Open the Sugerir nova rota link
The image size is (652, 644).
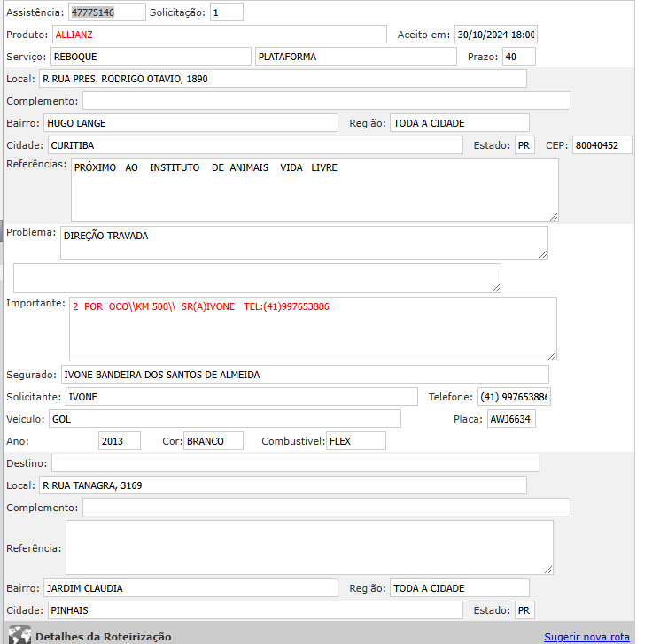(x=586, y=637)
